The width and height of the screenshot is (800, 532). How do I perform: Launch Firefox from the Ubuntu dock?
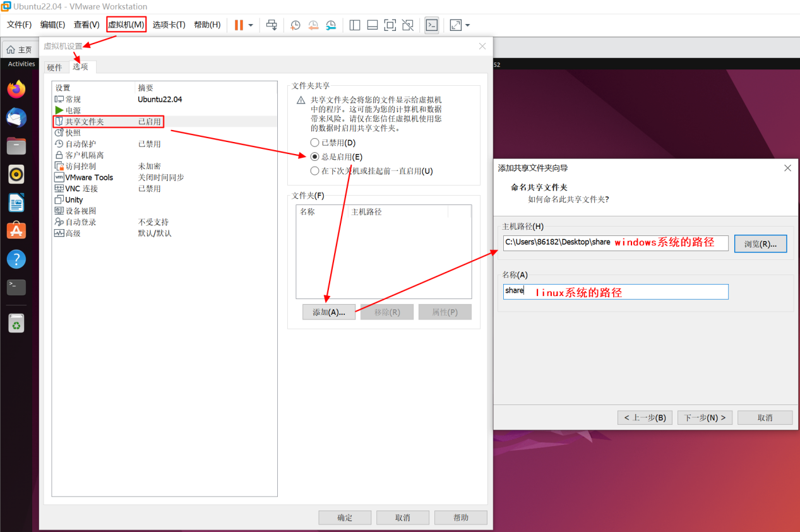pyautogui.click(x=16, y=89)
